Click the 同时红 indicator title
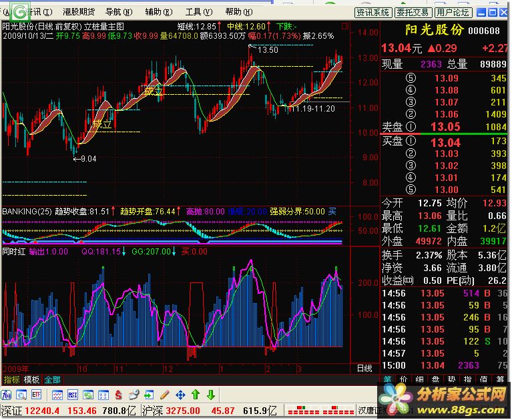 pos(14,252)
